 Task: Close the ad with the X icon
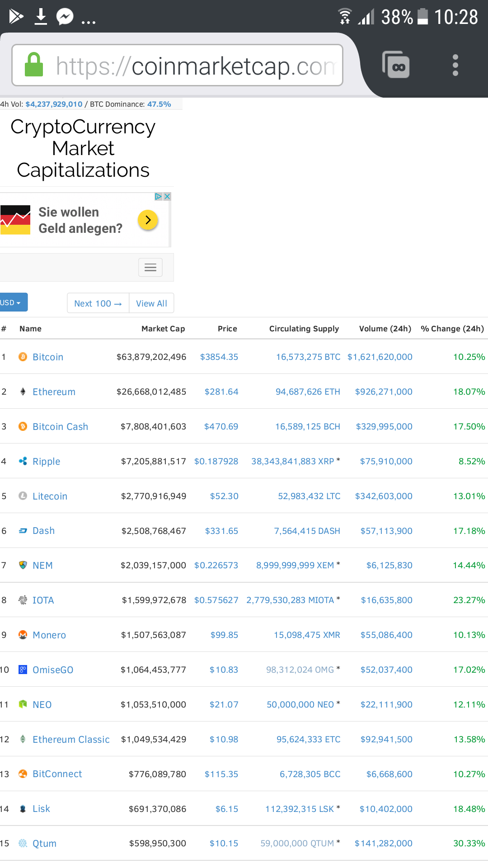pyautogui.click(x=167, y=197)
